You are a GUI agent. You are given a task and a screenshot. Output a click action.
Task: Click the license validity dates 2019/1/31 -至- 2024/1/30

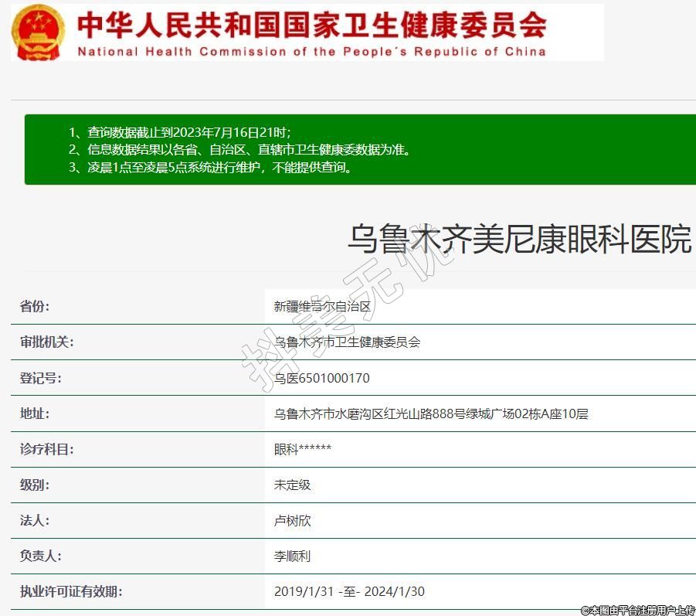point(349,592)
